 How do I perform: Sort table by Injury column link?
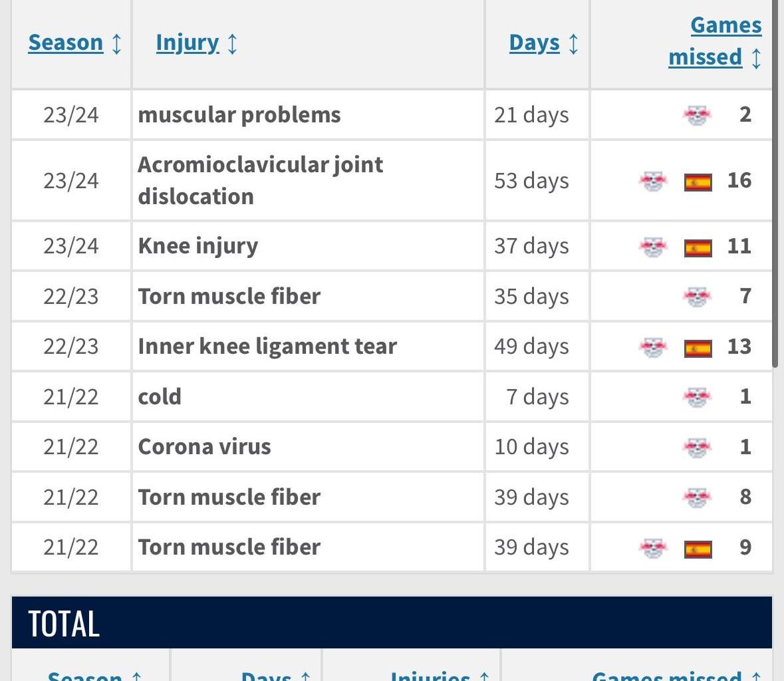click(x=188, y=43)
